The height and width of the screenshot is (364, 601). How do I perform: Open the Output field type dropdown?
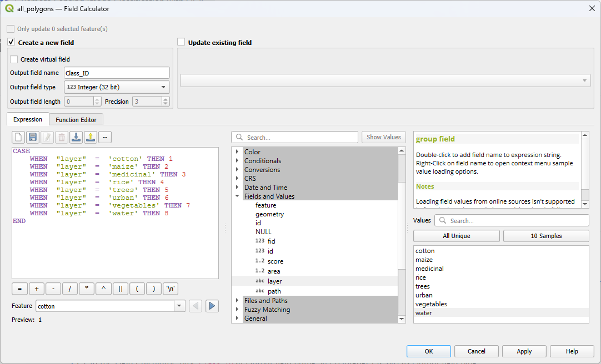point(117,87)
